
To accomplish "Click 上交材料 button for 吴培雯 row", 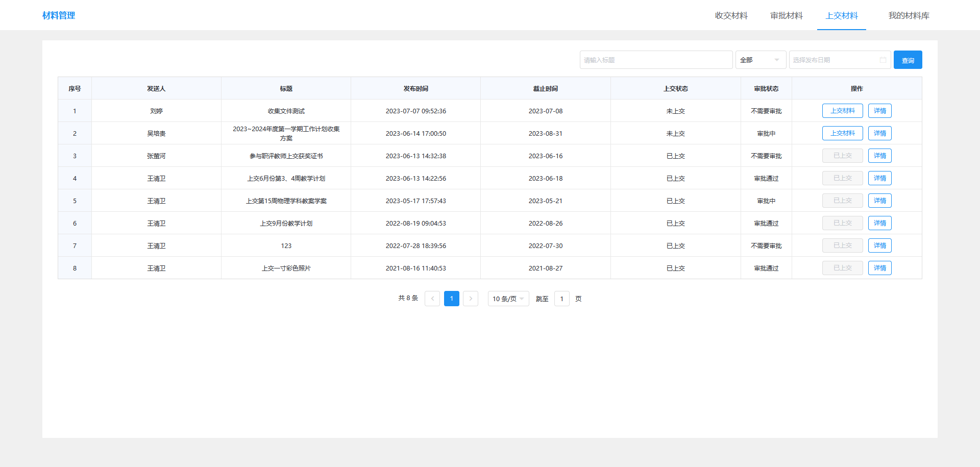I will coord(842,133).
